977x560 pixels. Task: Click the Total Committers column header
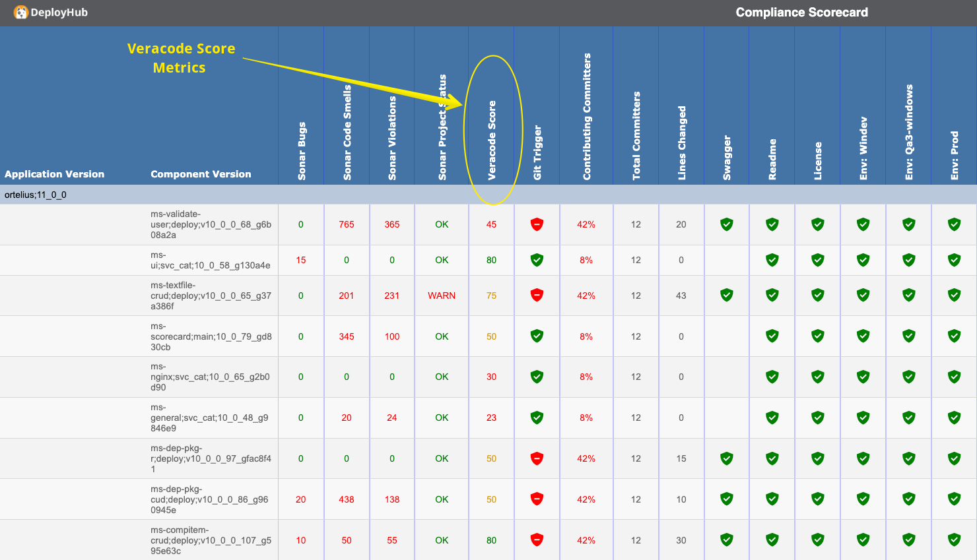(636, 136)
